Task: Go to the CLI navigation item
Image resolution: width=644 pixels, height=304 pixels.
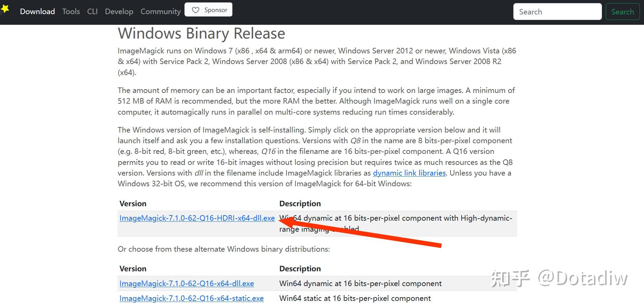Action: (92, 11)
